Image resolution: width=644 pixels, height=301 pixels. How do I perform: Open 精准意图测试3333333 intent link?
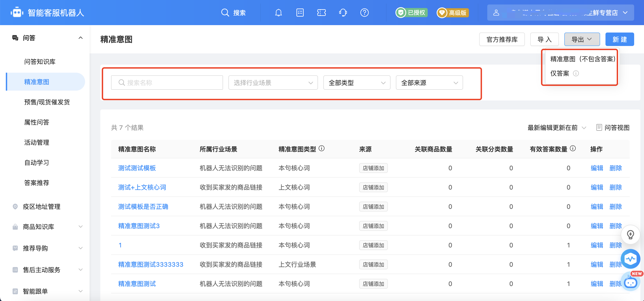pyautogui.click(x=151, y=264)
